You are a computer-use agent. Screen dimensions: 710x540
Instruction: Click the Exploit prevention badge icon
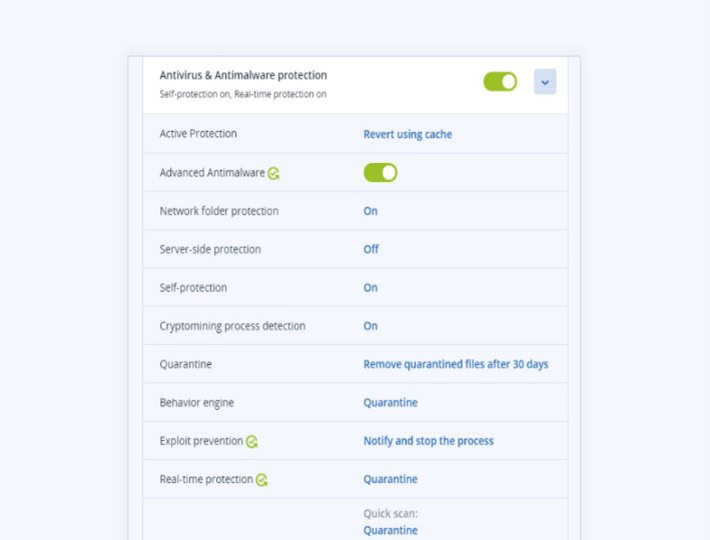[x=253, y=441]
